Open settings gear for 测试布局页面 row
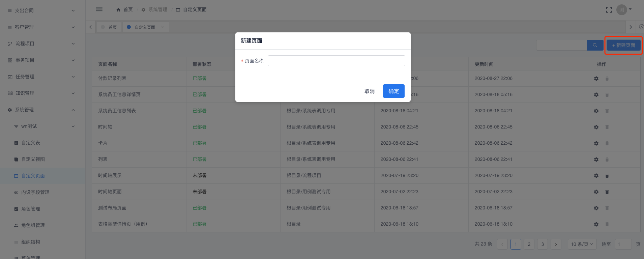644x259 pixels. (596, 208)
